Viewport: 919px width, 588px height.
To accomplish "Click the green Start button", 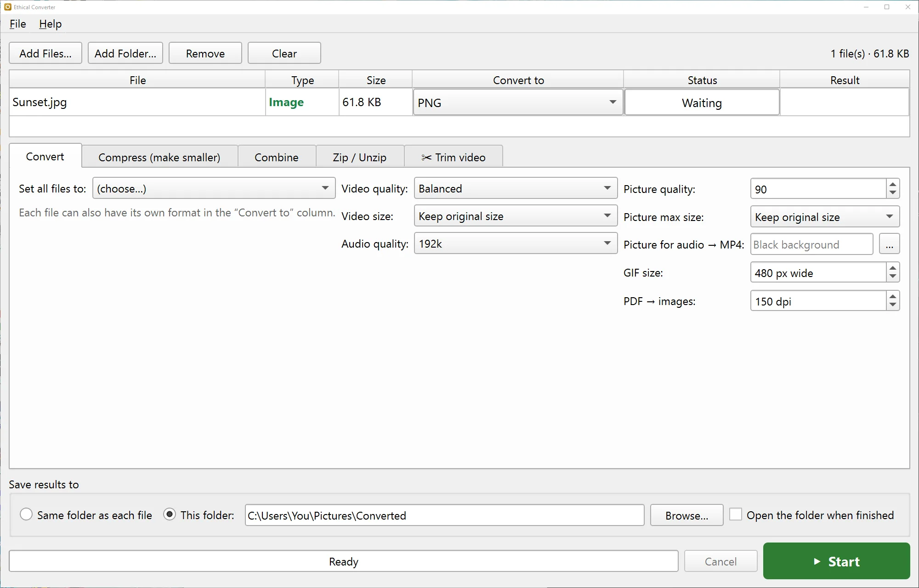I will [836, 561].
